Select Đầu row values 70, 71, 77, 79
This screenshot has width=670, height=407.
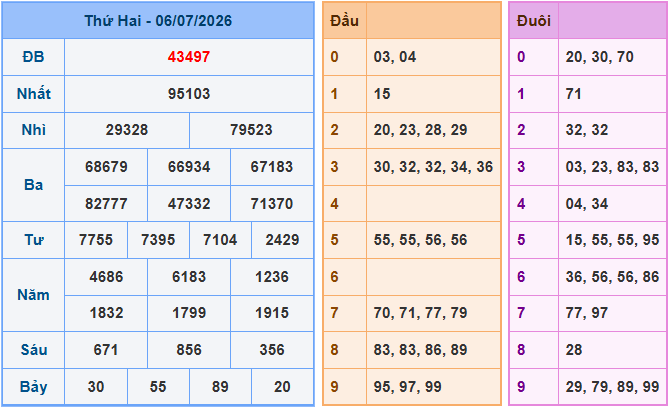tap(420, 313)
